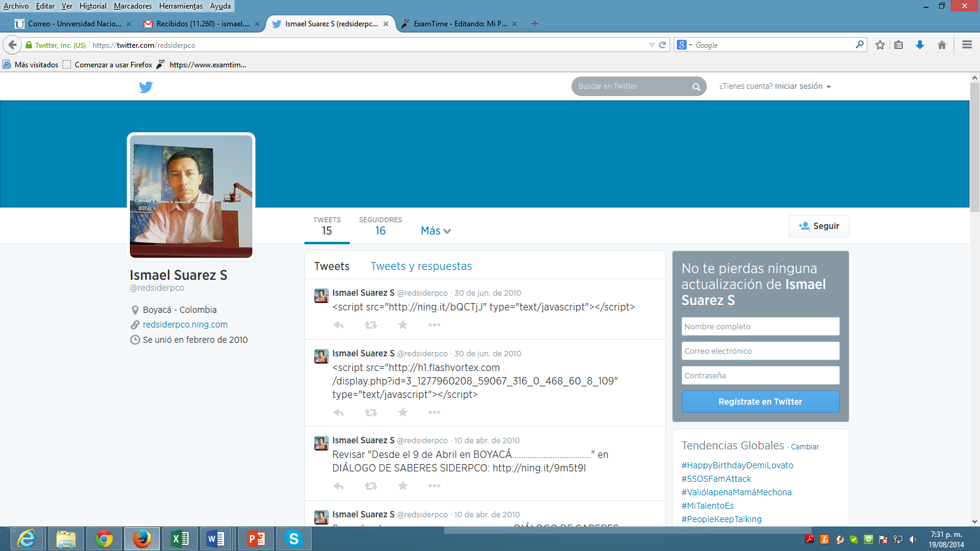Focus the Correo electrónico field
This screenshot has width=980, height=551.
(760, 351)
